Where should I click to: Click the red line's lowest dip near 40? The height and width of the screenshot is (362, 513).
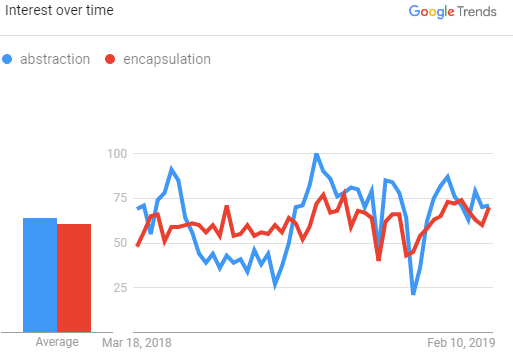click(x=378, y=259)
